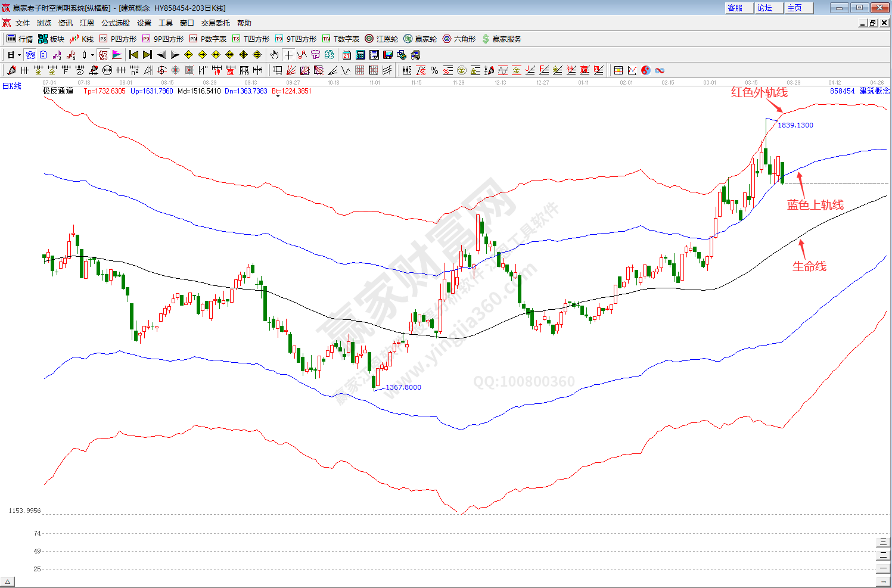
Task: Click the 赢家轮 wheel icon
Action: click(420, 39)
